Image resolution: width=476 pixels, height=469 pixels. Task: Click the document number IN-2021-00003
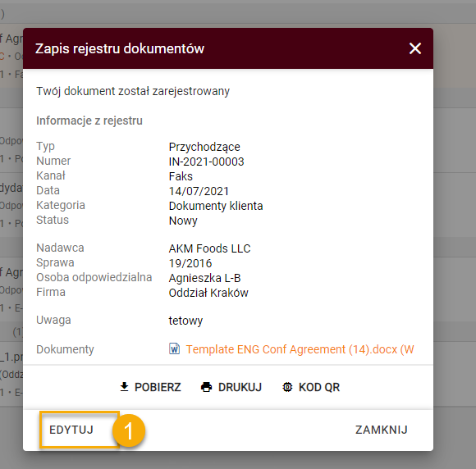pyautogui.click(x=207, y=162)
